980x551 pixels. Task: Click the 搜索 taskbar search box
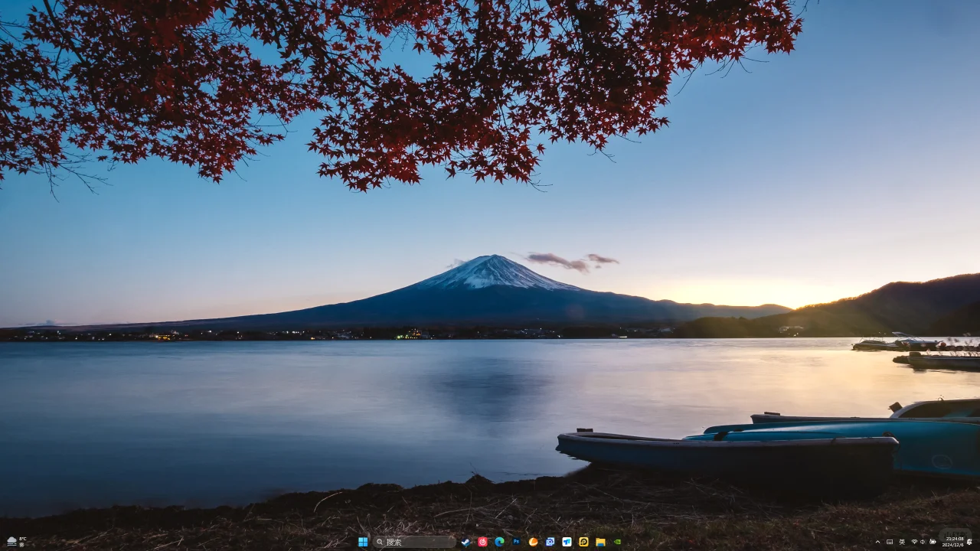(414, 542)
